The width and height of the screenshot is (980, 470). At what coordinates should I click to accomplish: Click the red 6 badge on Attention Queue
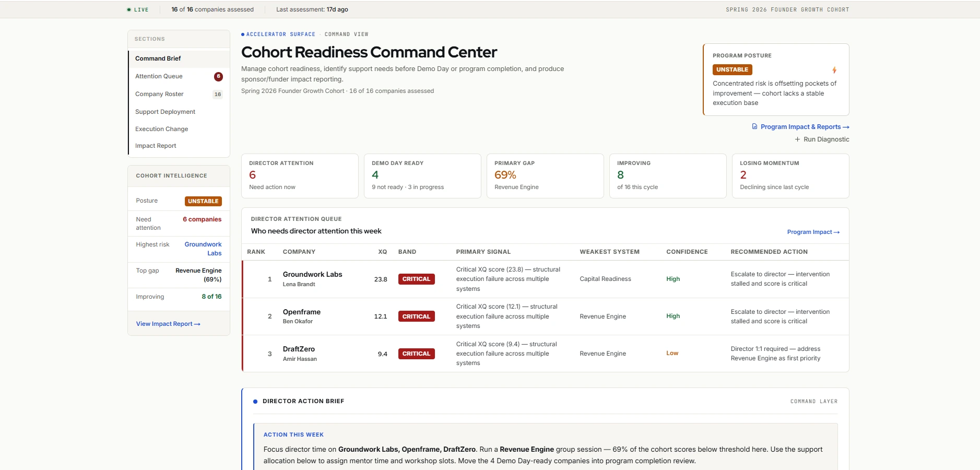coord(218,76)
